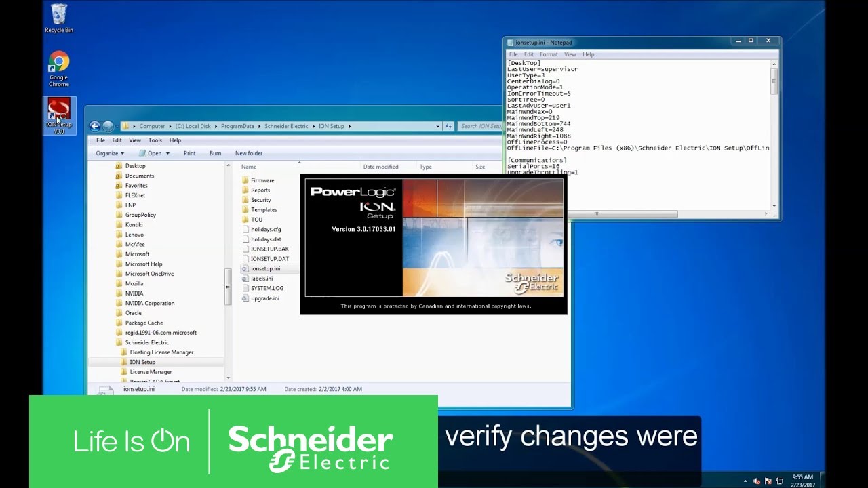Viewport: 868px width, 488px height.
Task: Go back in the Explorer window
Action: click(95, 126)
